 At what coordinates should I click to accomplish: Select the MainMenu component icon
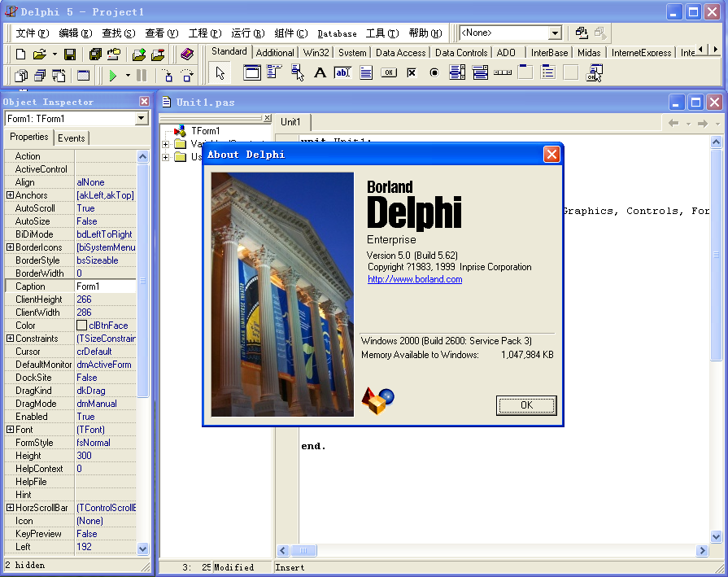tap(274, 73)
